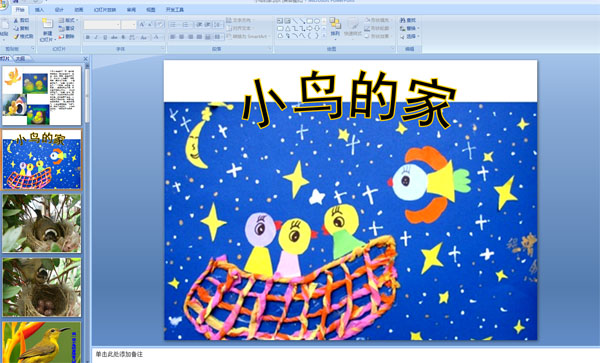
Task: Click the New Slide (新建幻灯片) icon
Action: (x=47, y=24)
